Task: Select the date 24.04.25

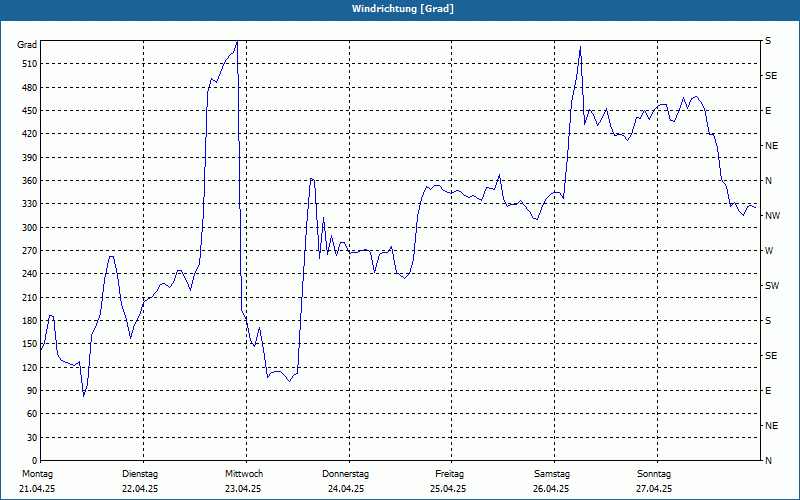Action: click(x=346, y=489)
